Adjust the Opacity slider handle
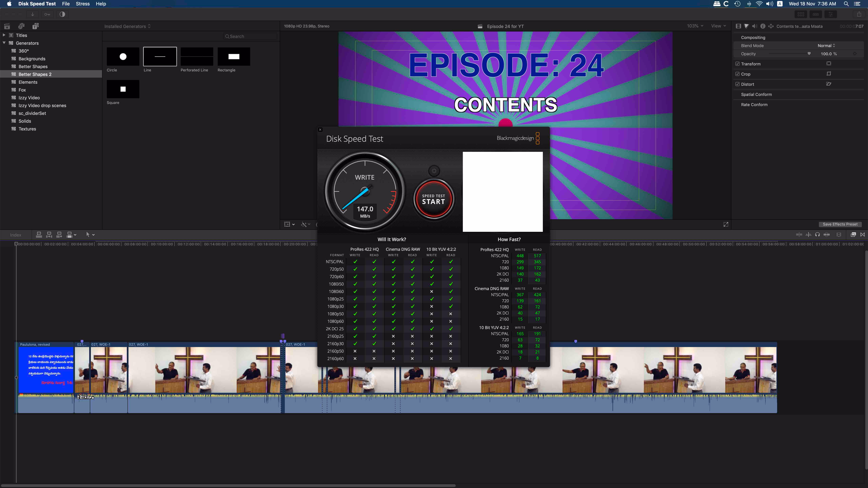 pos(809,54)
